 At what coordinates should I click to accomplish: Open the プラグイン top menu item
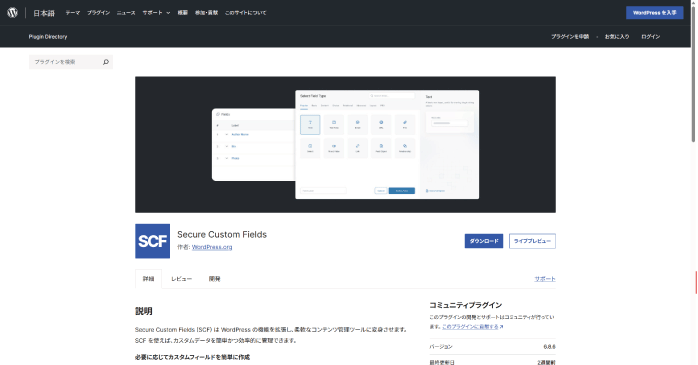(x=98, y=13)
